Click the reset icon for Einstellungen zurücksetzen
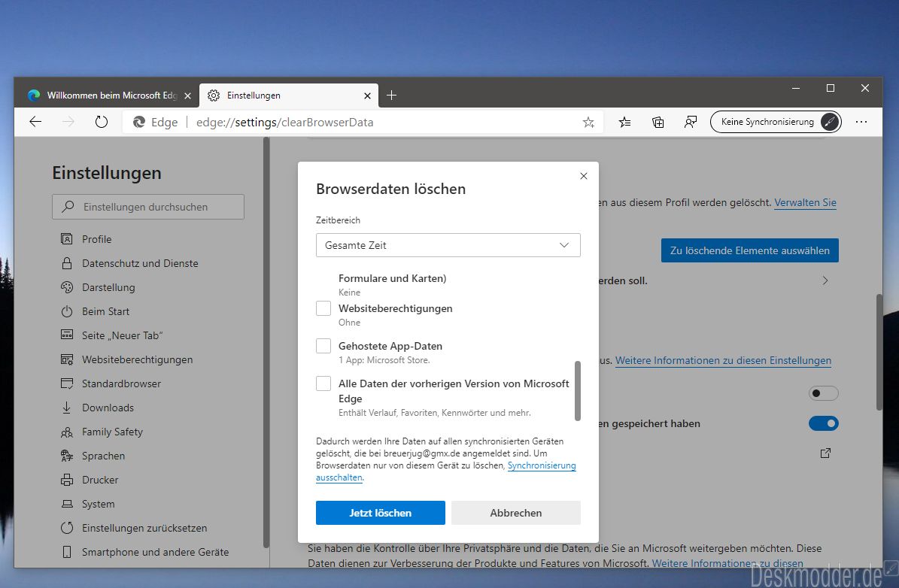 (x=67, y=528)
